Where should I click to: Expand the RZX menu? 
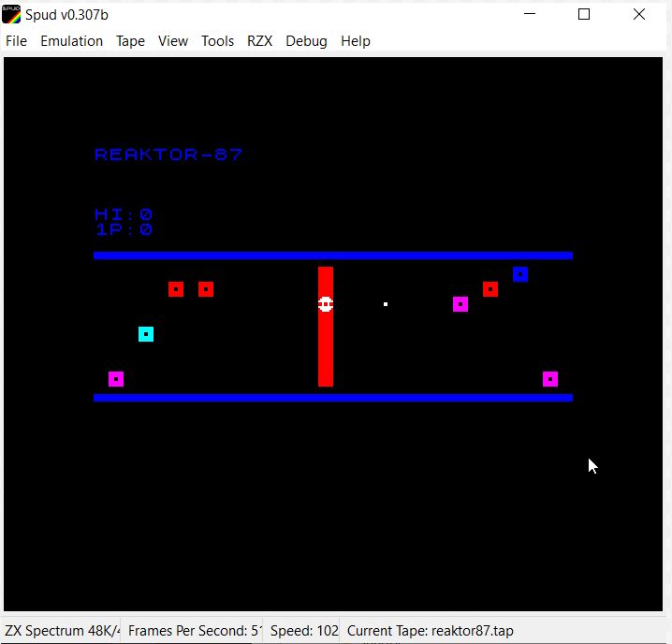point(259,41)
